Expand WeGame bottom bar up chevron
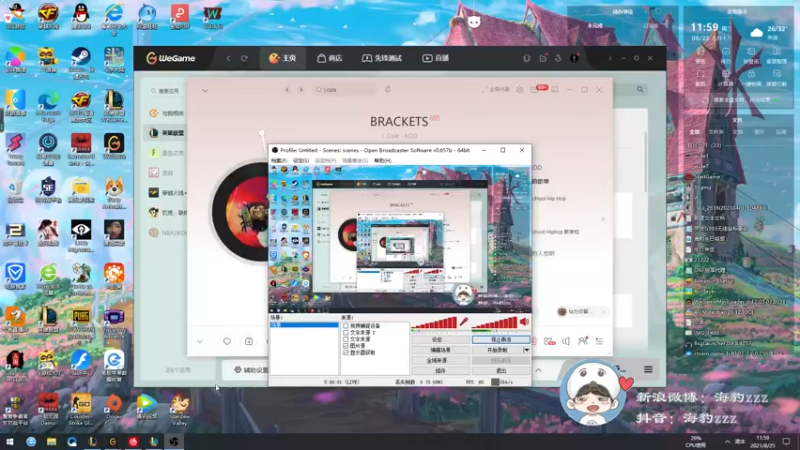This screenshot has width=800, height=450. [538, 370]
